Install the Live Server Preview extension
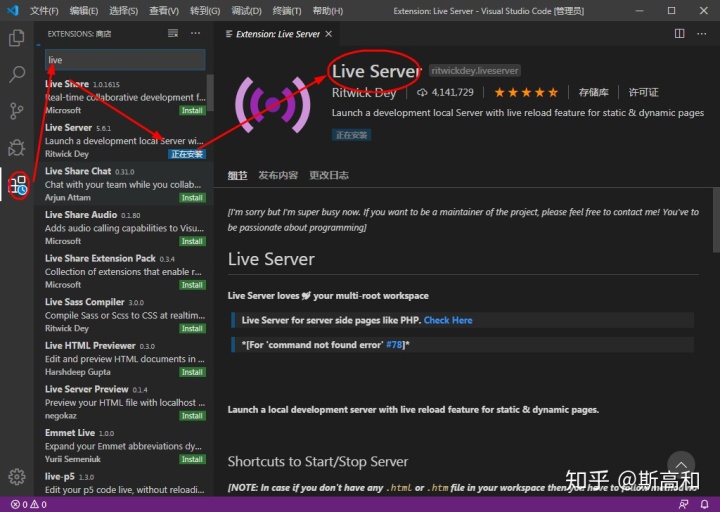The image size is (720, 512). point(192,416)
